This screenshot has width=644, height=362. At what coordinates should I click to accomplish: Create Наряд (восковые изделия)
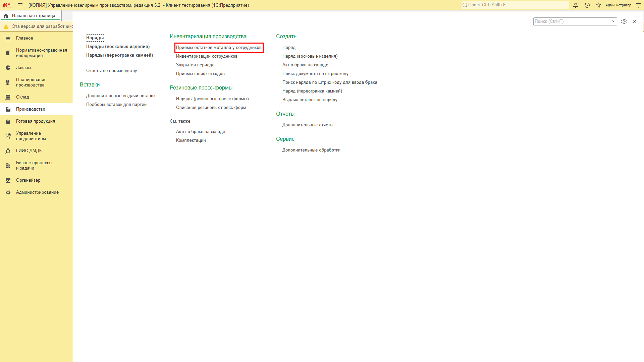(x=310, y=56)
